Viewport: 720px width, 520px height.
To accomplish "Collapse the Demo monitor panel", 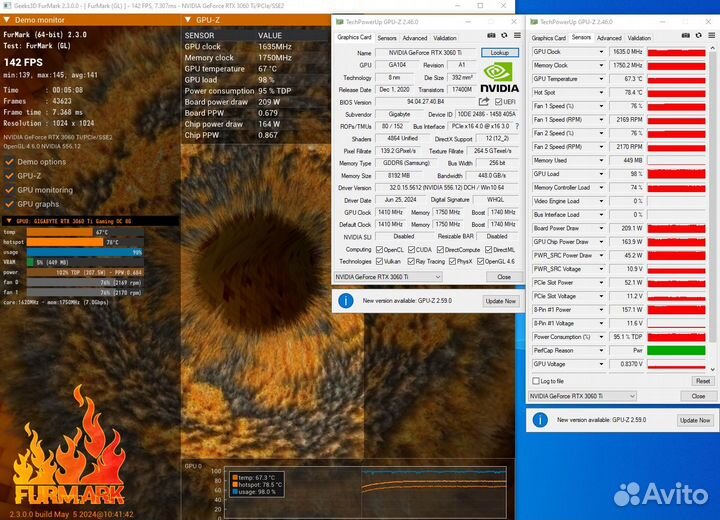I will [6, 20].
